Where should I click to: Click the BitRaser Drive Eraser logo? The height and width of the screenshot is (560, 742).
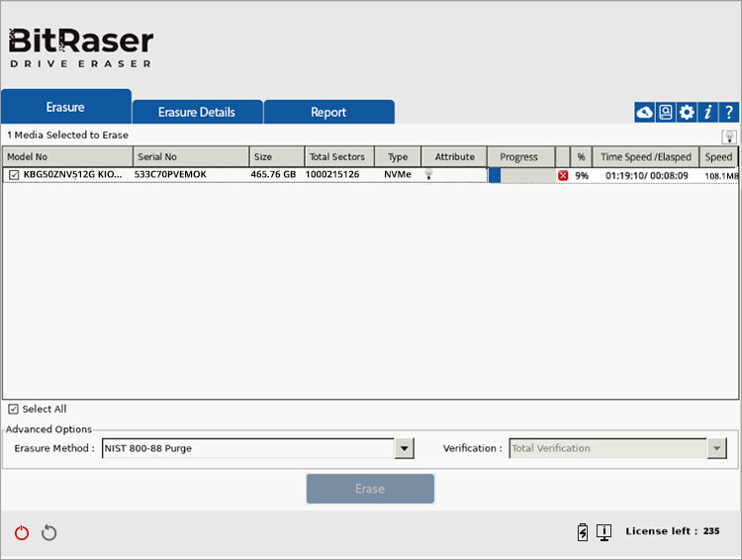(x=81, y=47)
